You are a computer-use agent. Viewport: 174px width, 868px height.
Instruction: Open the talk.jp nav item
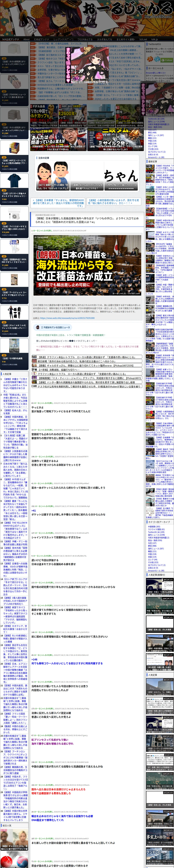[154, 39]
